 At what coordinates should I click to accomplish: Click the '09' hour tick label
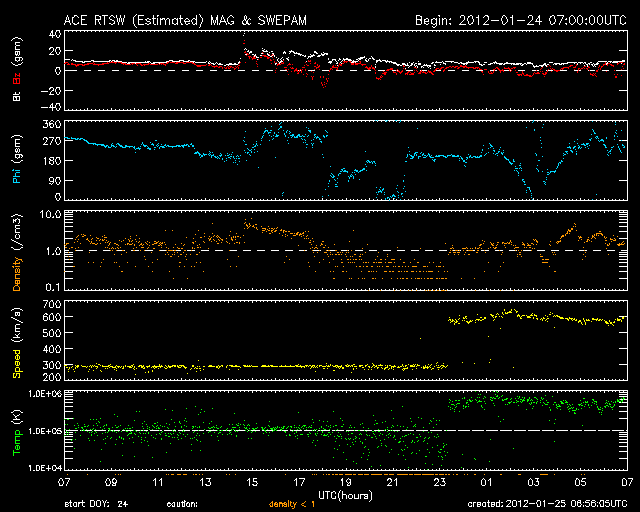[111, 482]
